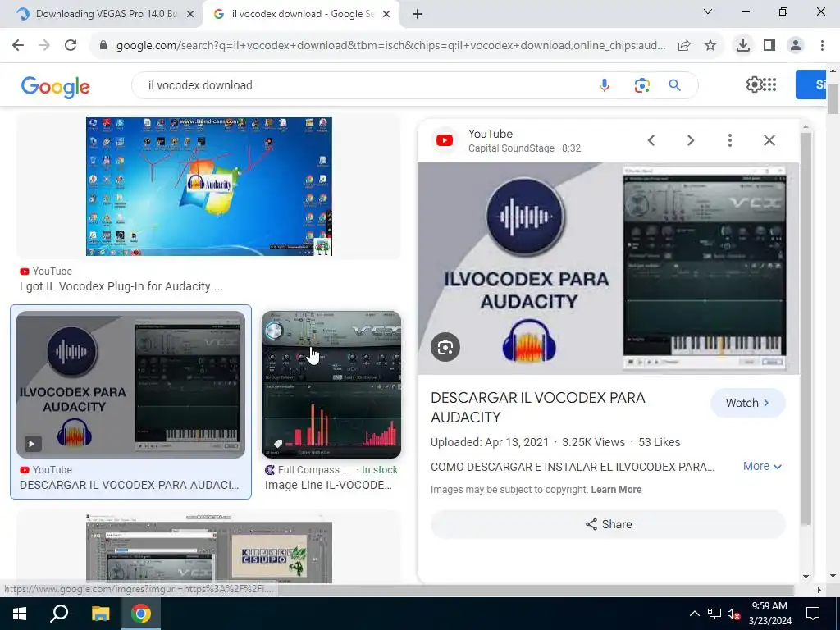Open preview panel three-dot options

click(729, 140)
